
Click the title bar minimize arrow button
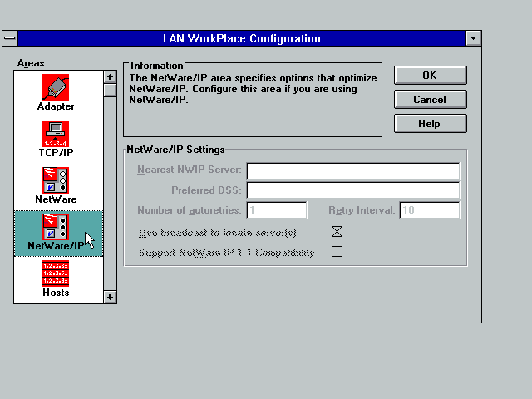474,38
